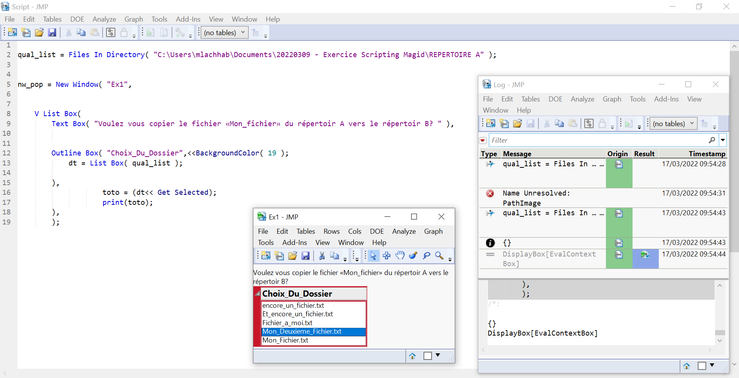
Task: Select the Crosshairs tool in Ex1 window
Action: point(386,255)
